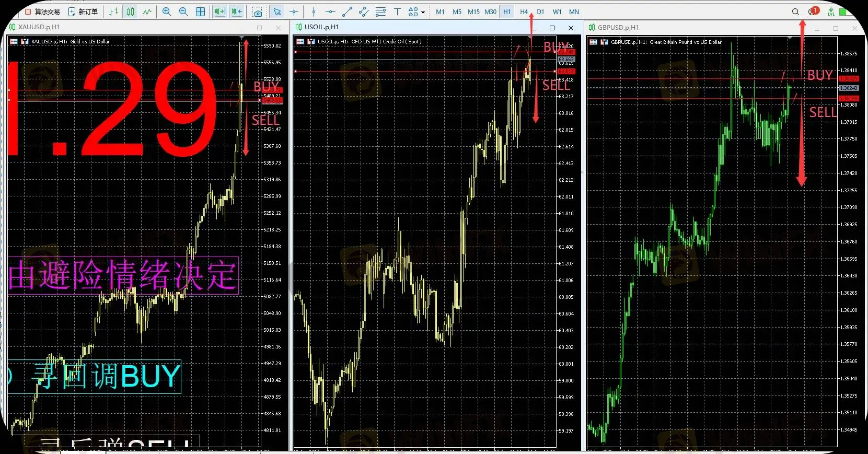Click price 60.001 on USOIL scale
Viewport: 868px width, 454px height.
[566, 364]
